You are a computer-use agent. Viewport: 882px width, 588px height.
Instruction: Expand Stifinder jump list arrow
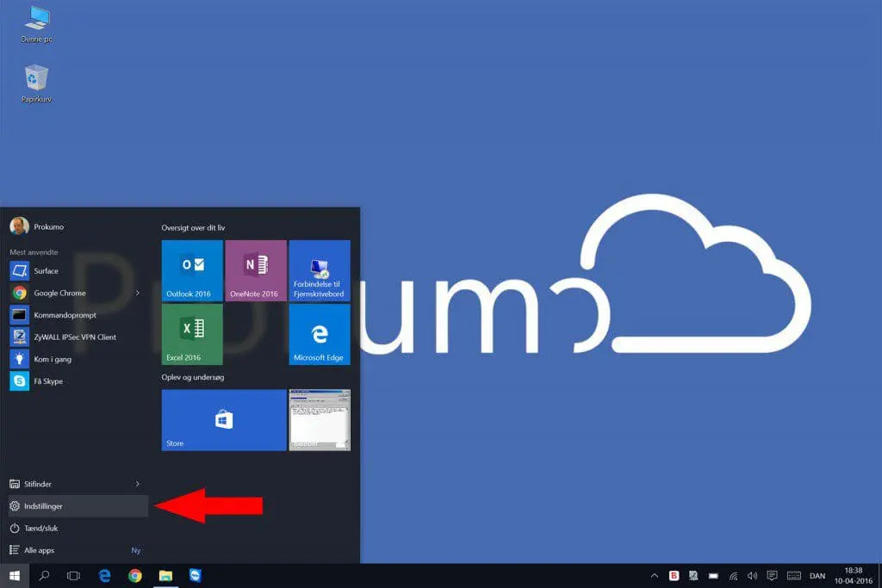coord(137,484)
